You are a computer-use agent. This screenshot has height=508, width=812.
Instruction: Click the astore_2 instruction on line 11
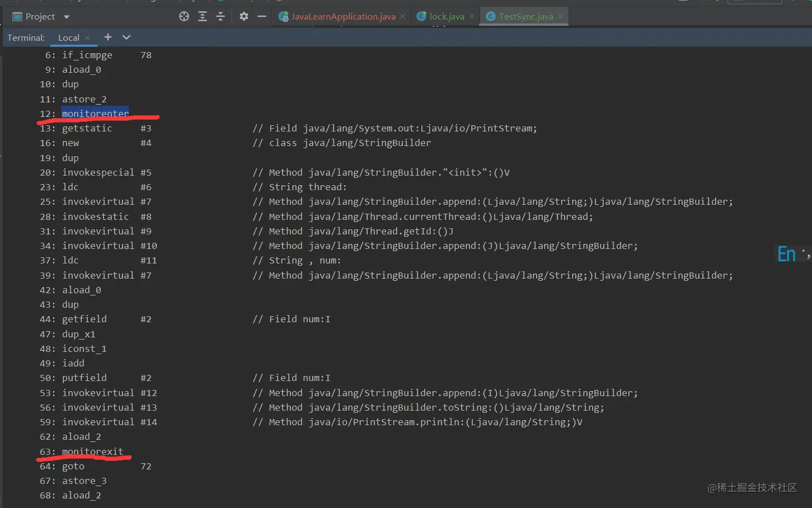(84, 99)
